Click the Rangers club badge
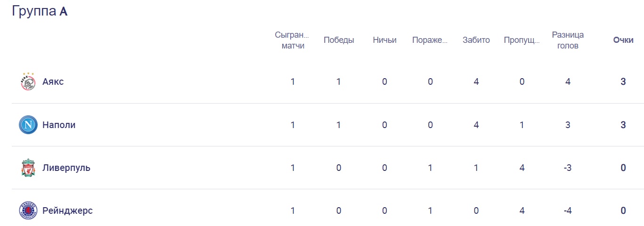This screenshot has height=226, width=644. point(28,210)
